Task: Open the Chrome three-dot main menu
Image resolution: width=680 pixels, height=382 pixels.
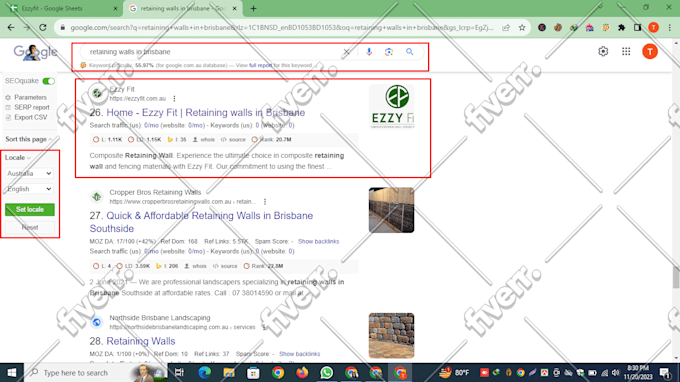Action: click(670, 27)
